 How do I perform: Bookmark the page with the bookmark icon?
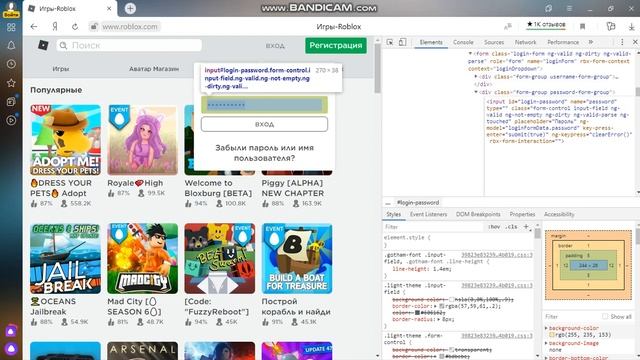pyautogui.click(x=582, y=27)
